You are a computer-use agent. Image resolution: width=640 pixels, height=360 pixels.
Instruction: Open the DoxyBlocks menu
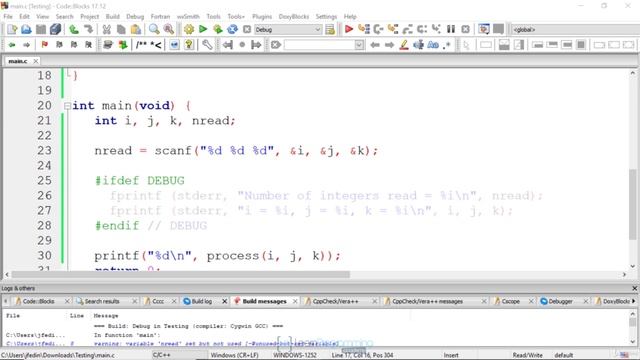pyautogui.click(x=293, y=16)
